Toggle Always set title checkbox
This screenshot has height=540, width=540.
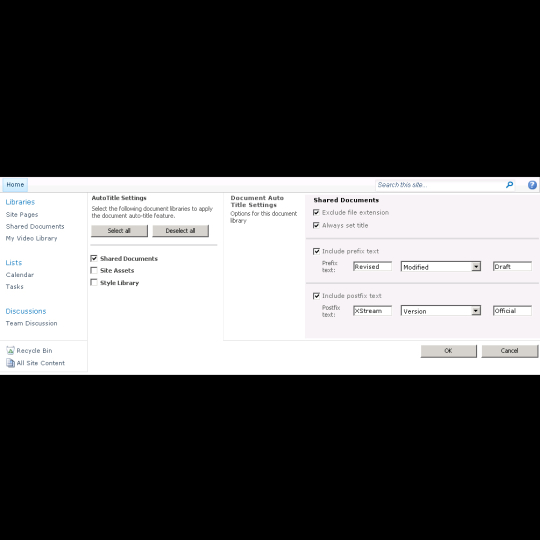tap(316, 225)
